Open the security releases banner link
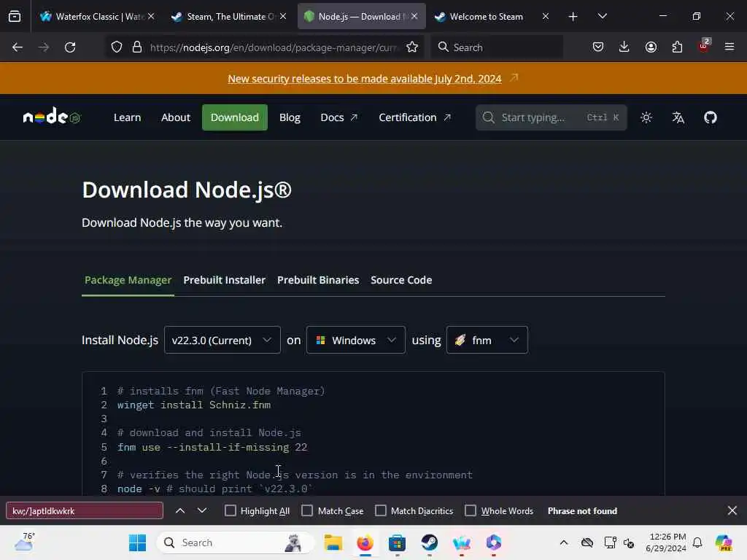This screenshot has width=747, height=560. tap(365, 79)
